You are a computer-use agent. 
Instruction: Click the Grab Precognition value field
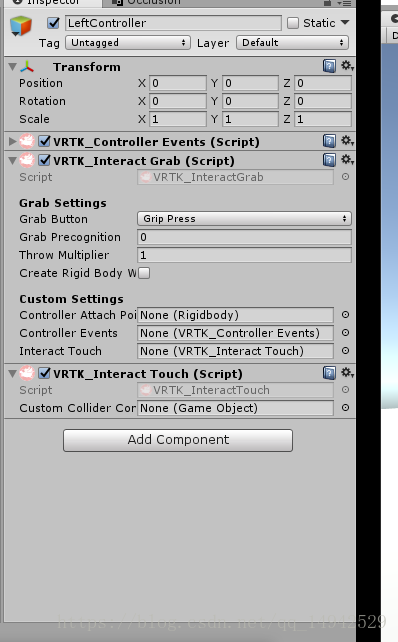(244, 237)
